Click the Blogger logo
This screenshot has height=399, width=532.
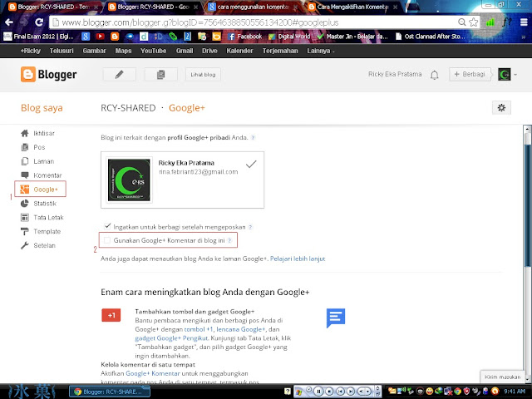48,74
